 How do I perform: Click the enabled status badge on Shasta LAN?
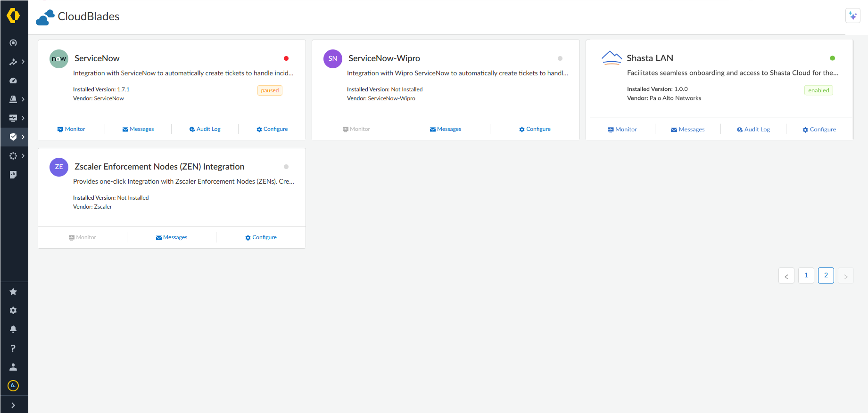818,90
